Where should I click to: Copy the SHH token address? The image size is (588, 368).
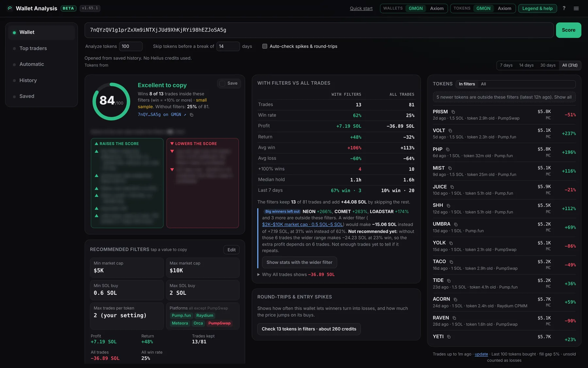[448, 206]
